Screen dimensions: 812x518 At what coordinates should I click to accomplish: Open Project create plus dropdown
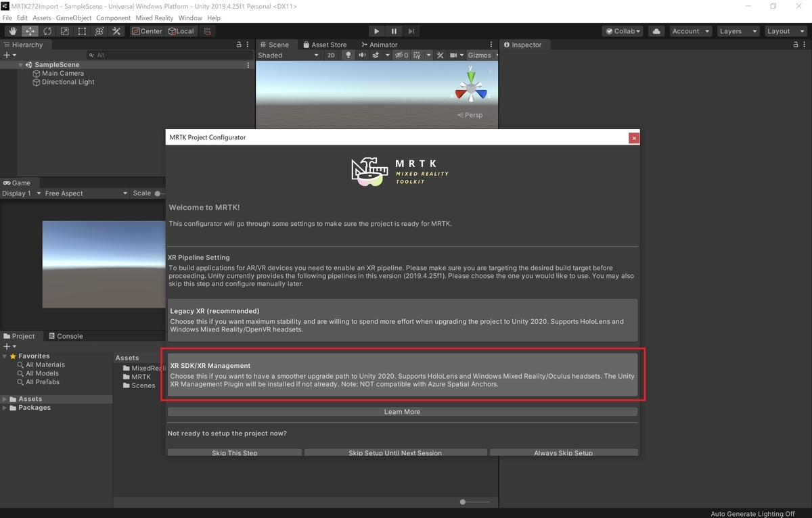point(9,346)
